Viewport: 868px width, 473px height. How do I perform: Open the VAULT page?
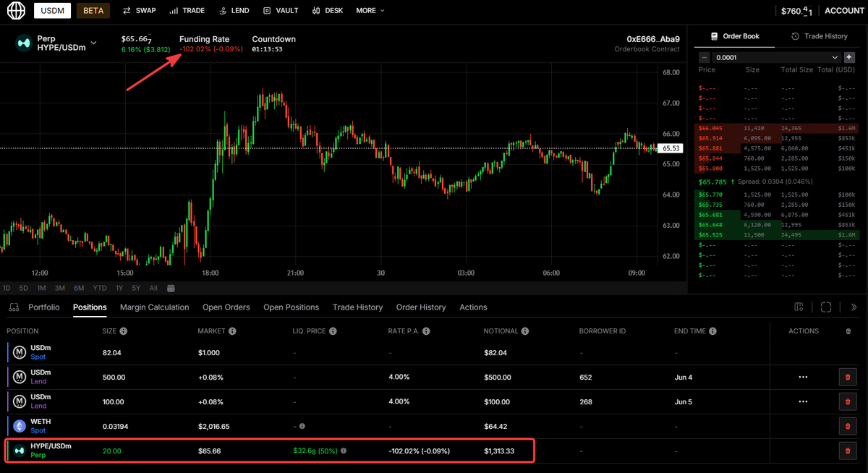pos(281,11)
